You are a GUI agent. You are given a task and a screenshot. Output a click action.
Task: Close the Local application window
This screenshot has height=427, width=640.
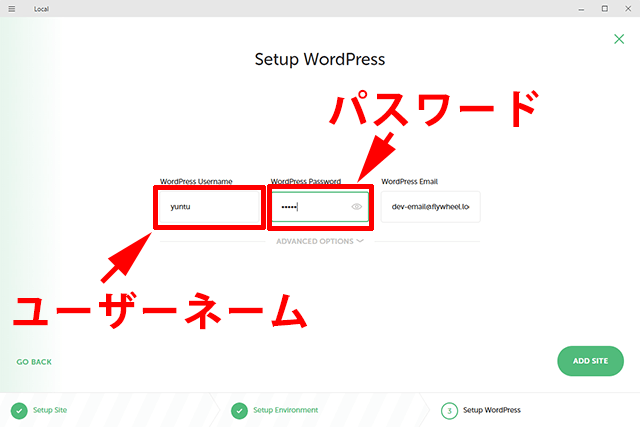628,9
